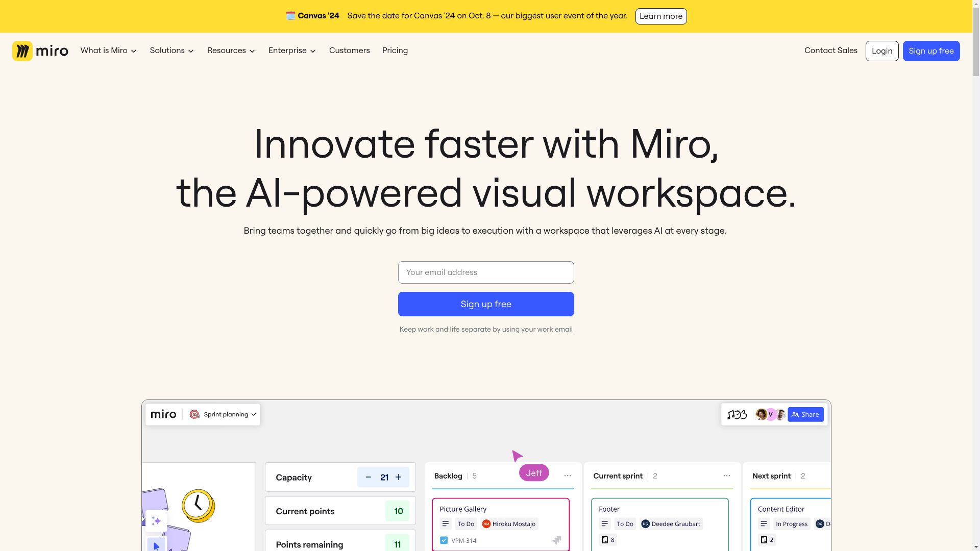
Task: Click the Hiroku Mostajo assignee name
Action: (514, 524)
